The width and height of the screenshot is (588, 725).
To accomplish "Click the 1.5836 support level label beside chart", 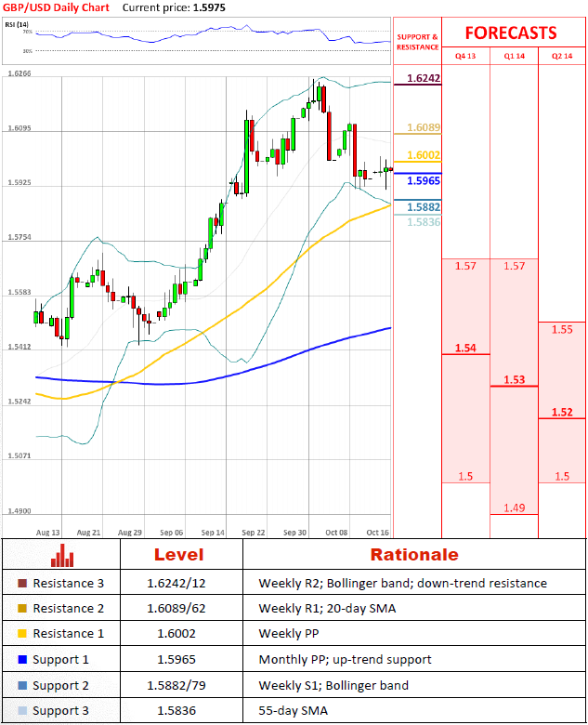I will click(424, 222).
